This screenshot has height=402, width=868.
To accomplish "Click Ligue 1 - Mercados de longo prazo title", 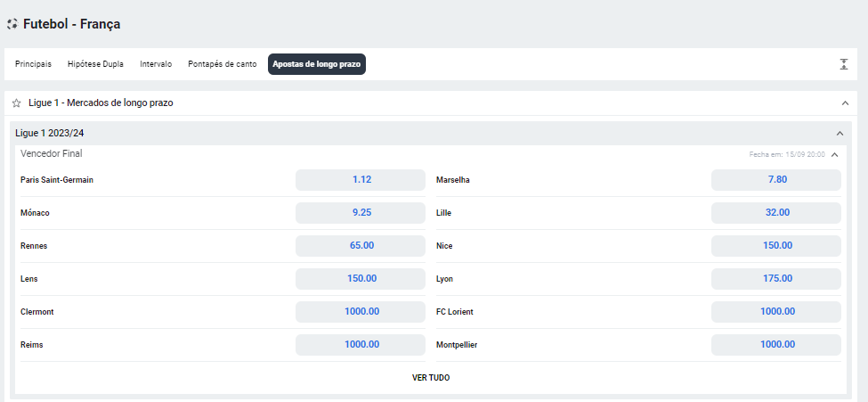I will pos(101,103).
